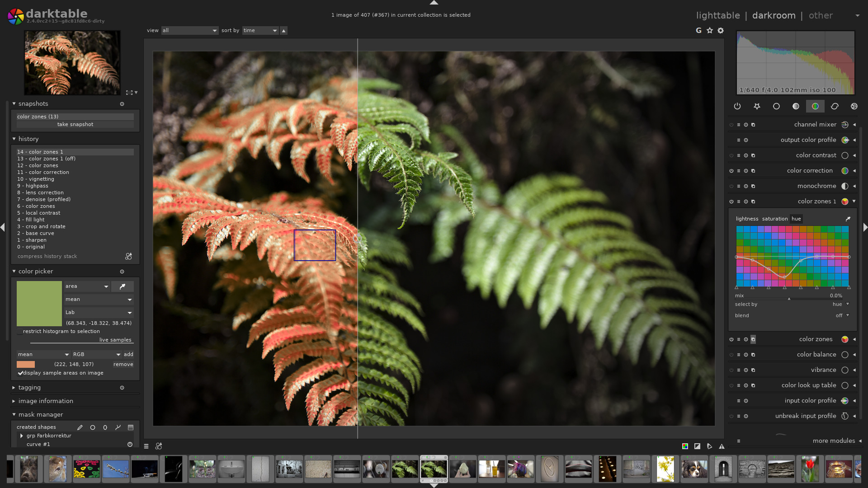Click the color zones module icon
The height and width of the screenshot is (488, 868).
(844, 339)
